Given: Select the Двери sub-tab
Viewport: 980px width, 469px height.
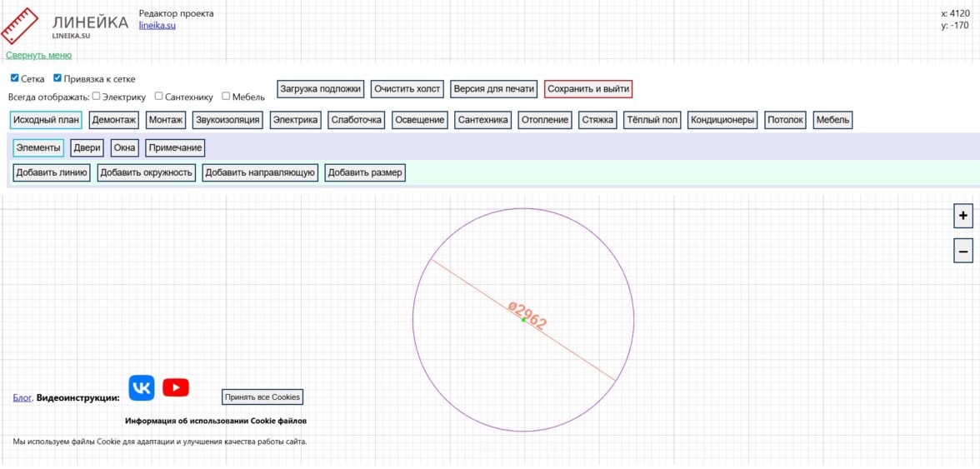Looking at the screenshot, I should pyautogui.click(x=87, y=148).
